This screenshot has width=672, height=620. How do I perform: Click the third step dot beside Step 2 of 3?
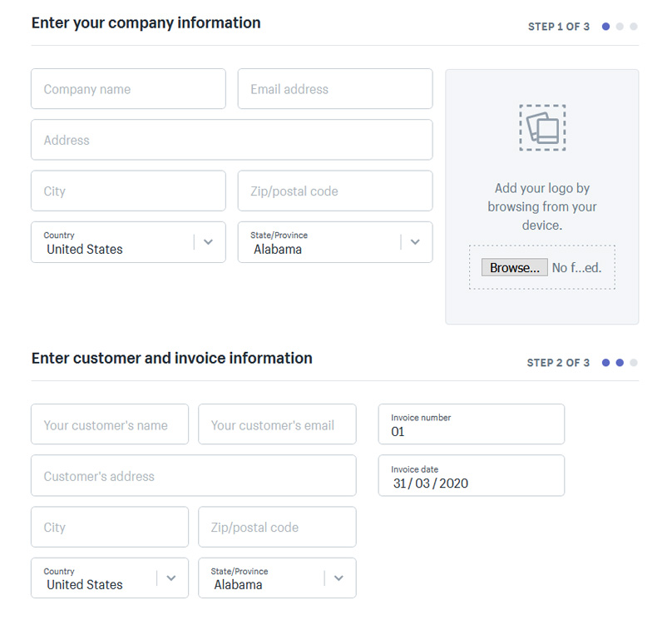click(x=634, y=363)
